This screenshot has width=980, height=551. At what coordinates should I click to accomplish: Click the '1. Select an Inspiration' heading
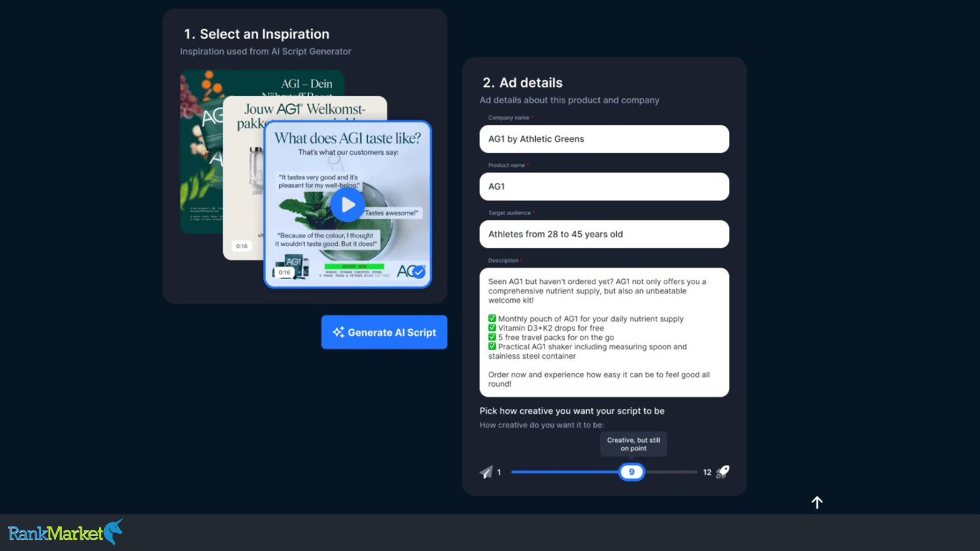256,34
